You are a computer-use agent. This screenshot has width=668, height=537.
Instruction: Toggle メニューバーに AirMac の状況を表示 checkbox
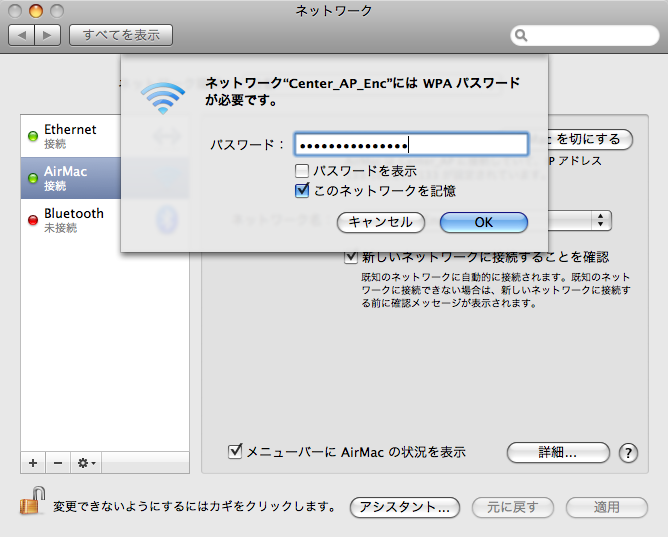click(x=235, y=451)
